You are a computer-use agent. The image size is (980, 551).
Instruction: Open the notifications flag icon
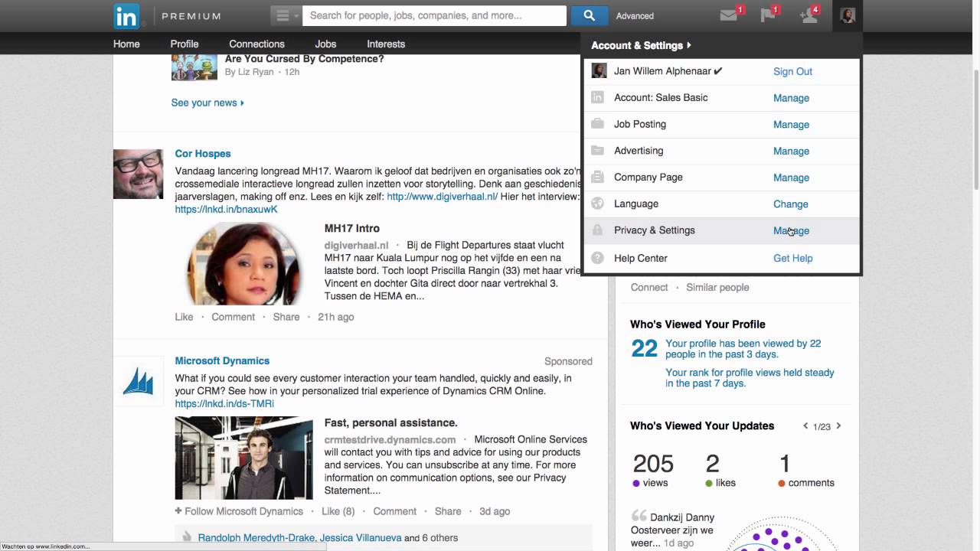768,15
